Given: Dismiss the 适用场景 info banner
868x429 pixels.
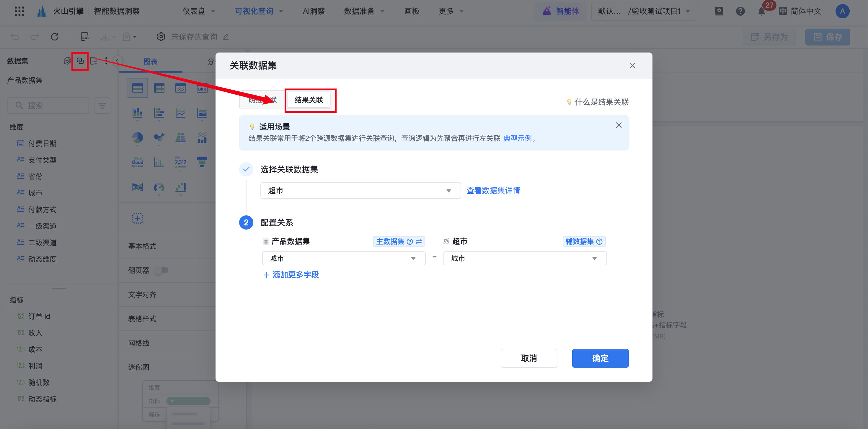Looking at the screenshot, I should pos(618,125).
